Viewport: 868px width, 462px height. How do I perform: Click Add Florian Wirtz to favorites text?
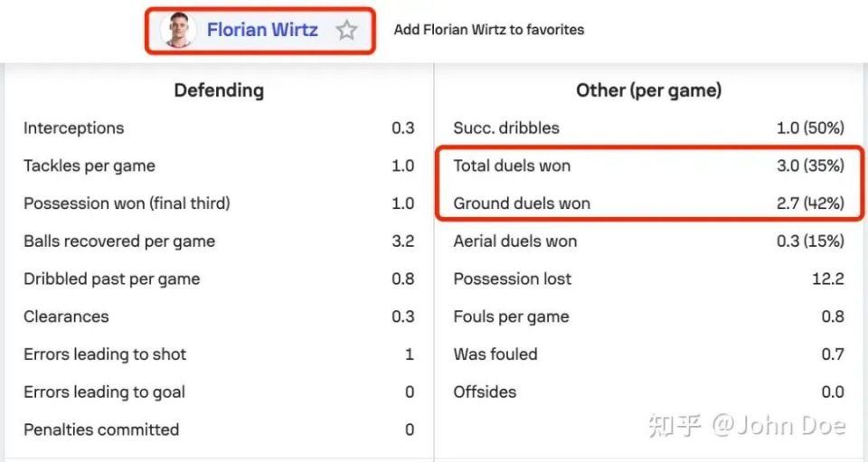point(489,30)
